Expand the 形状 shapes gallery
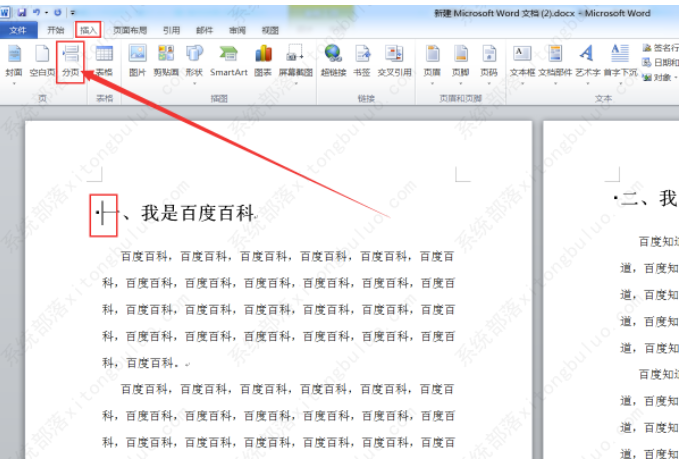 tap(194, 63)
